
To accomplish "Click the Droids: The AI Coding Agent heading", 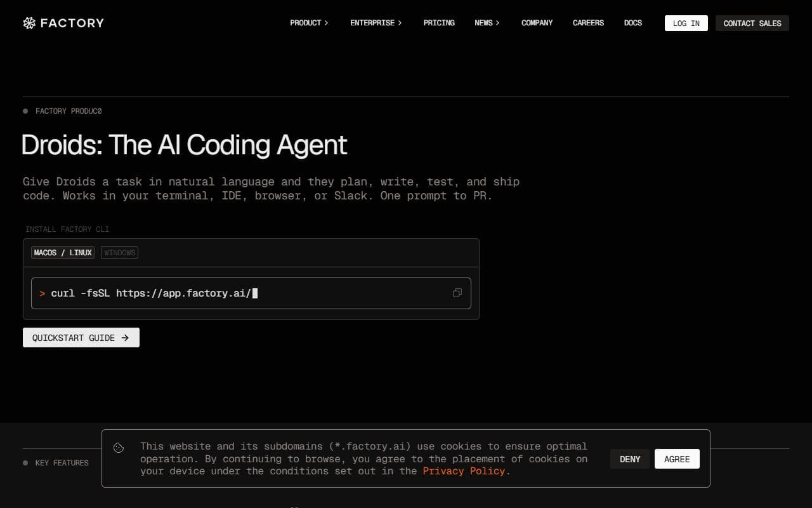I will (x=184, y=145).
